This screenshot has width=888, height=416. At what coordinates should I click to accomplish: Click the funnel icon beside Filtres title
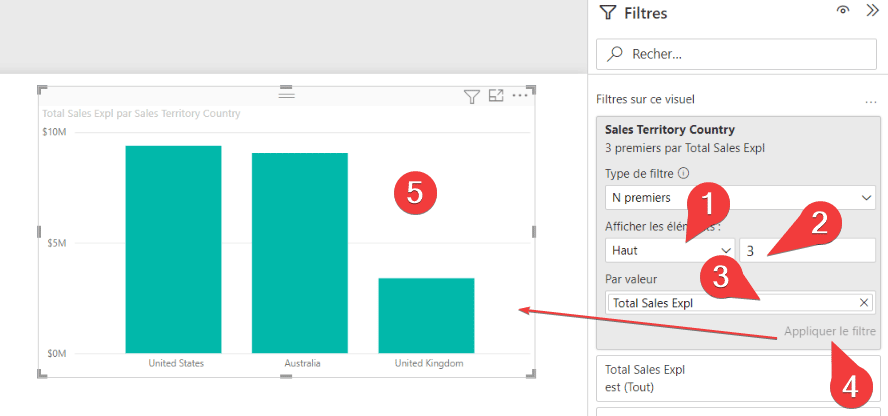pos(607,12)
